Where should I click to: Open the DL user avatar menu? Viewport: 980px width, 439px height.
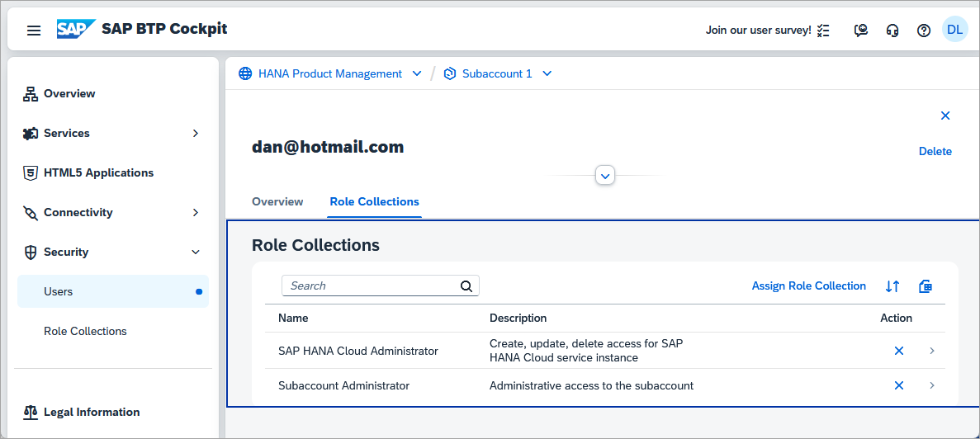click(x=954, y=30)
